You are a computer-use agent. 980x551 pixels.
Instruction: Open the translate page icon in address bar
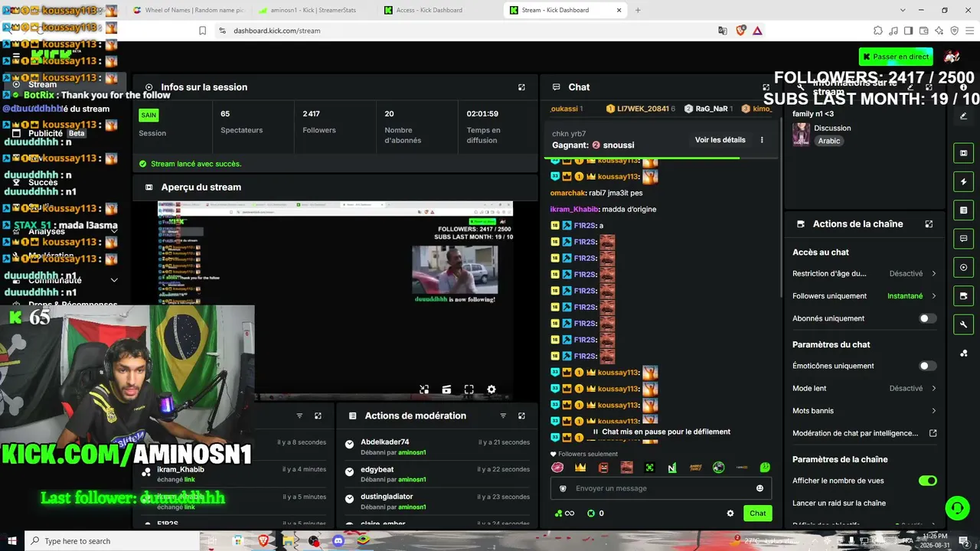723,31
